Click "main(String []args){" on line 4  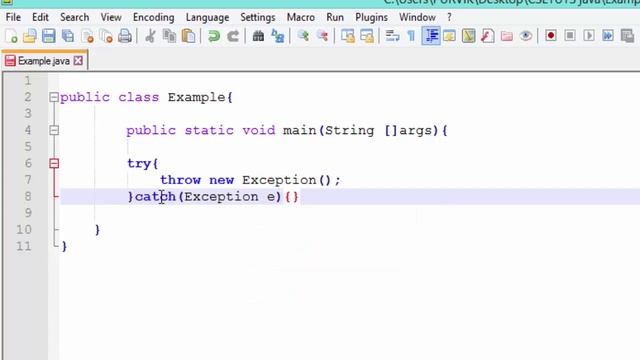365,131
